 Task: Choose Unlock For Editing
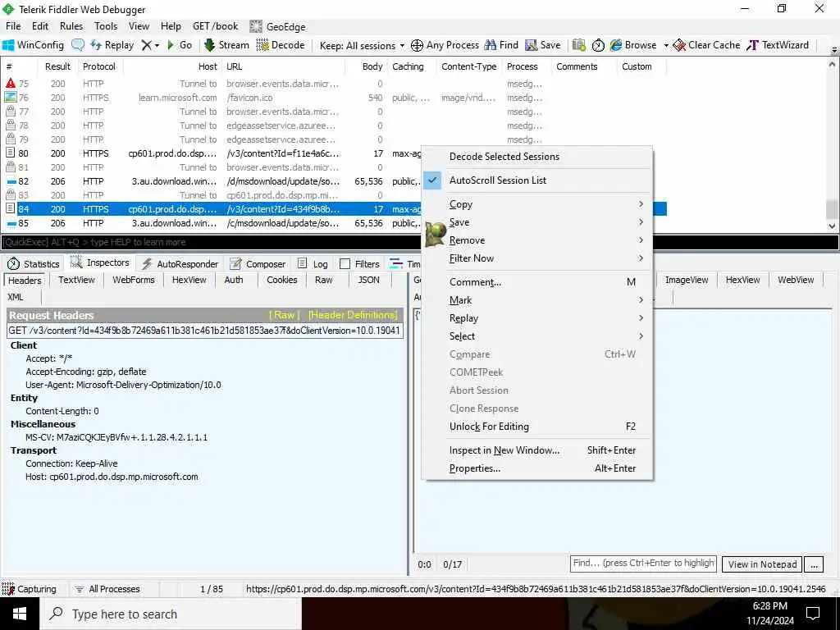[538, 427]
